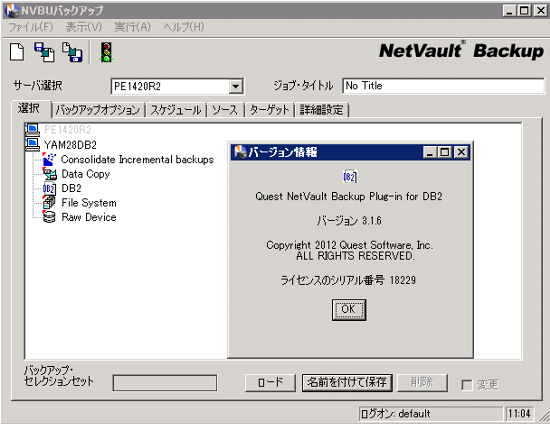Click the new blank document toolbar icon
The image size is (550, 424).
pyautogui.click(x=16, y=52)
